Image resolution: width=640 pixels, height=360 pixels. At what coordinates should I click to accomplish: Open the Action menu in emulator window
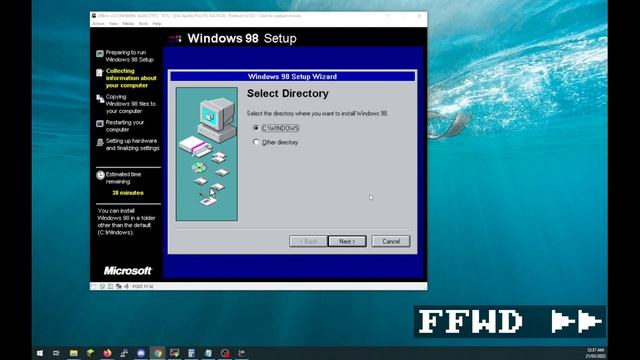point(98,24)
